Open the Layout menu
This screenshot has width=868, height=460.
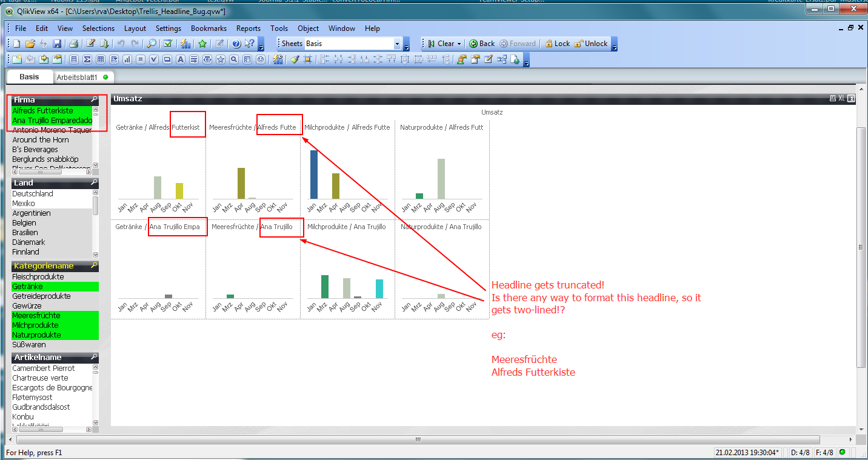click(x=135, y=28)
